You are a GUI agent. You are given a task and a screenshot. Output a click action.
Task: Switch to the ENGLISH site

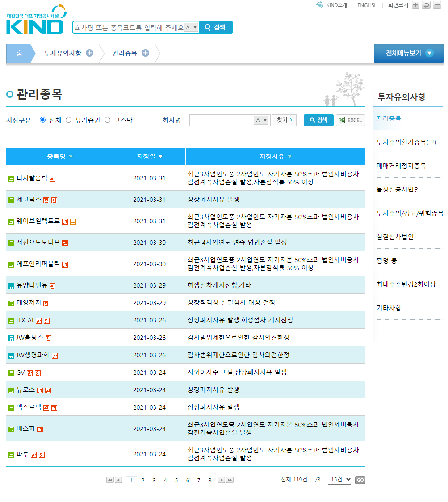367,5
